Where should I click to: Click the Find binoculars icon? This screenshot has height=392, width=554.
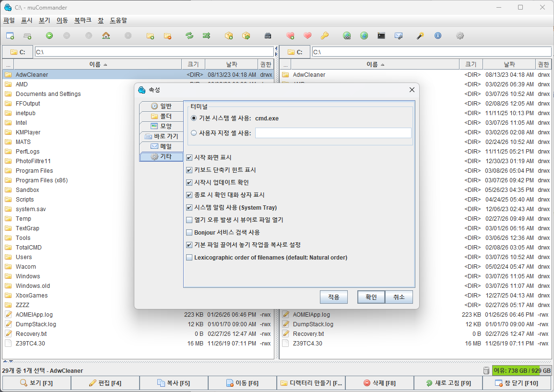pyautogui.click(x=268, y=36)
